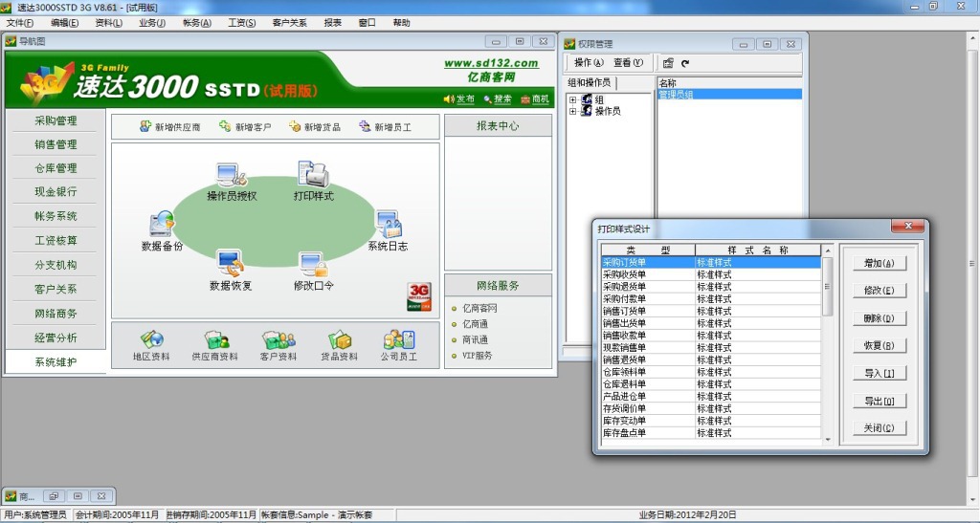Open the 修改口令 icon
This screenshot has height=523, width=980.
click(313, 264)
